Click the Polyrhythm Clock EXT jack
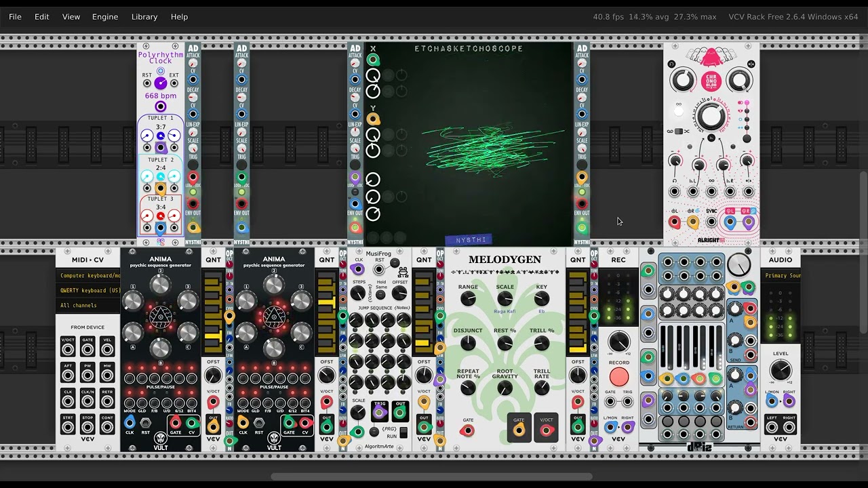868x488 pixels. click(174, 83)
